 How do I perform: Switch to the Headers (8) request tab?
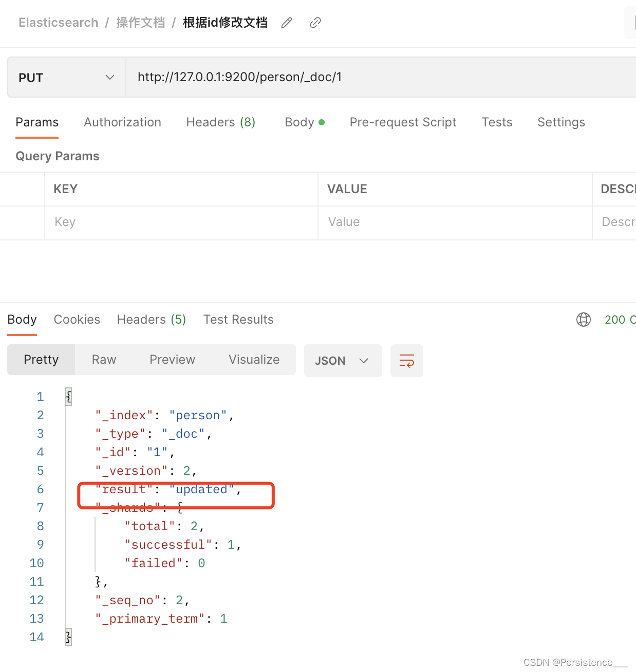click(x=221, y=122)
